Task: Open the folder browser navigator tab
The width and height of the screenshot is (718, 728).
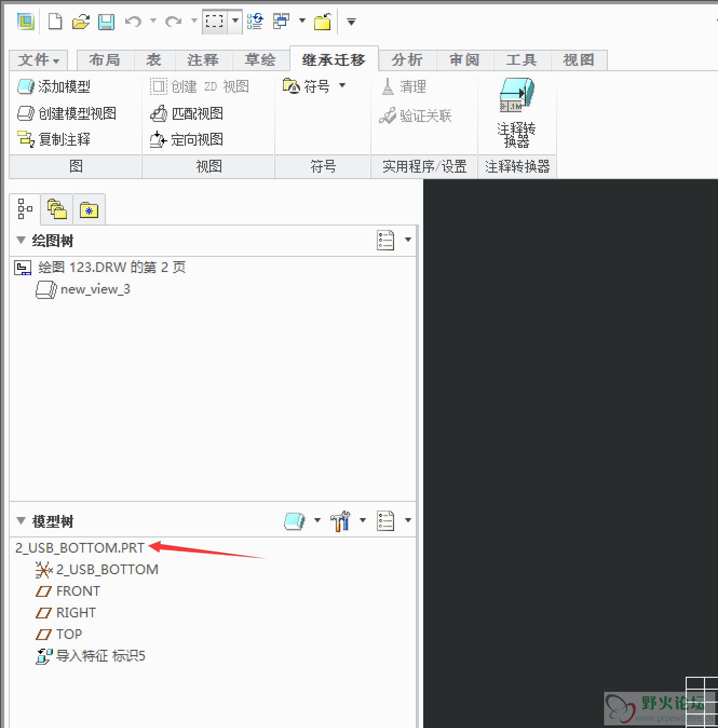Action: [x=57, y=209]
